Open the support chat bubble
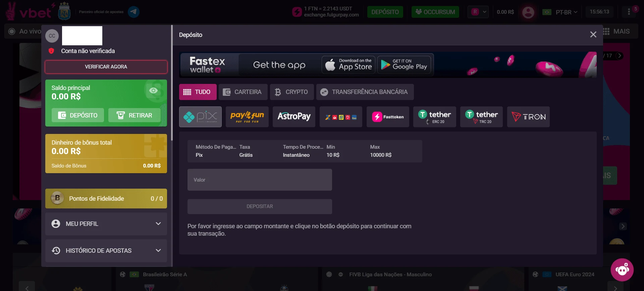 pyautogui.click(x=622, y=270)
